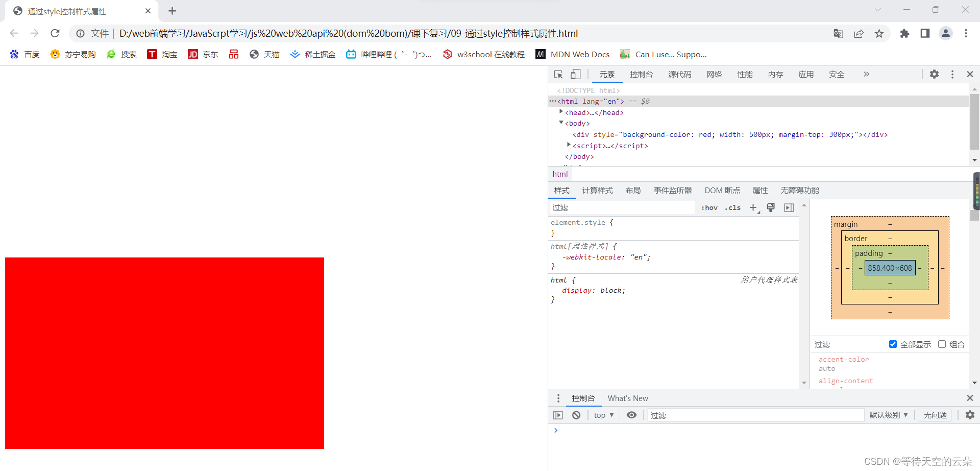Screen dimensions: 980x471
Task: Go back to the previous page
Action: pos(14,33)
